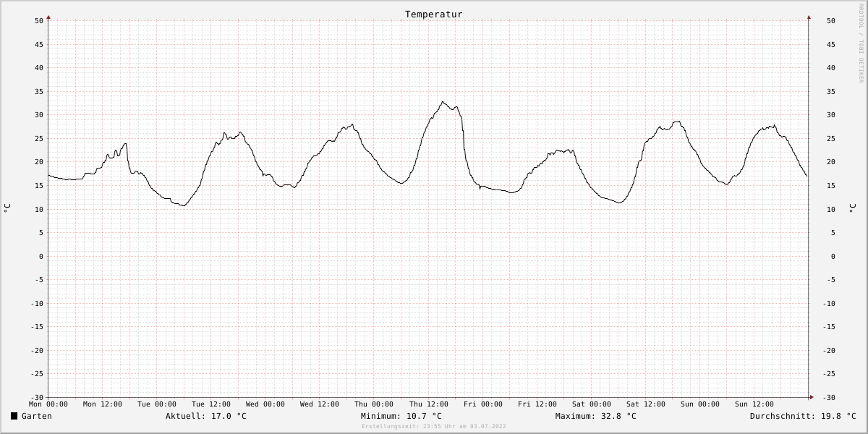This screenshot has height=434, width=868.
Task: Click x-axis label 'Sat 00:00'
Action: pos(592,404)
